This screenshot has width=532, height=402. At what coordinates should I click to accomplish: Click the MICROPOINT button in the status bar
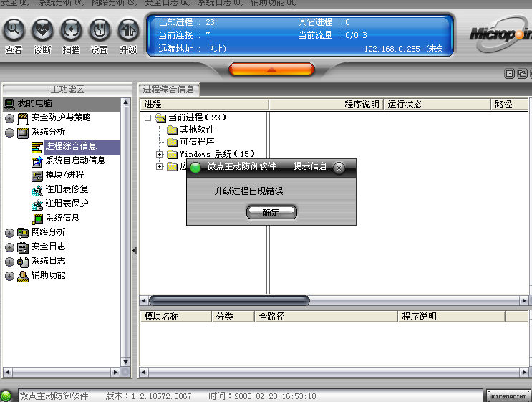(x=508, y=396)
